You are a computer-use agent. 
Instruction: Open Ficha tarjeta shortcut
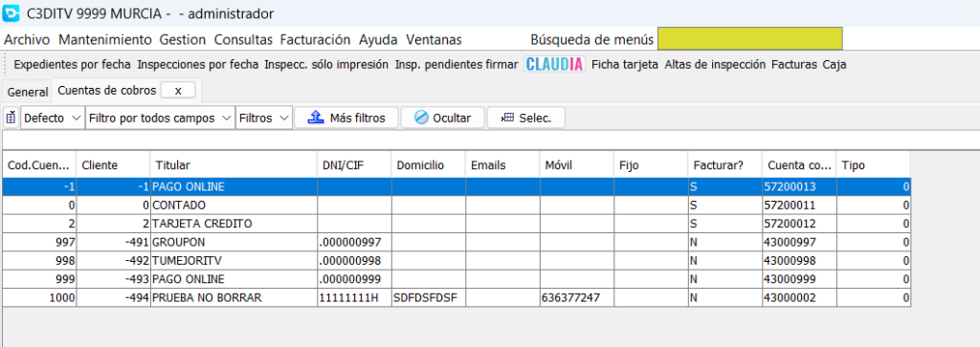click(624, 64)
